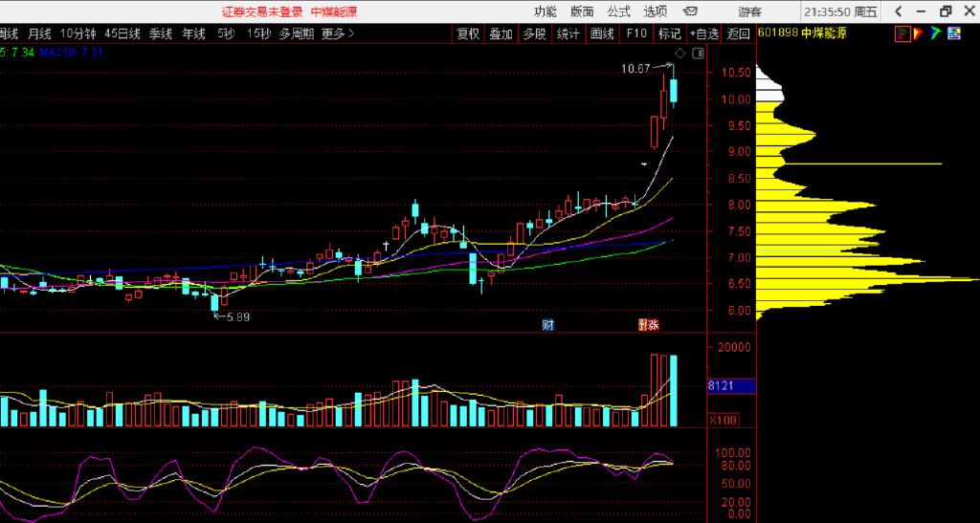Toggle 复权 price adjustment
The height and width of the screenshot is (523, 980).
click(x=468, y=33)
